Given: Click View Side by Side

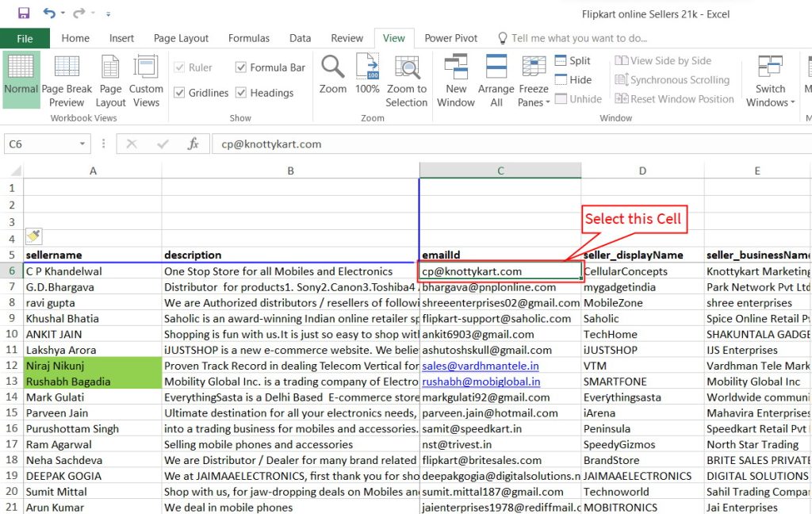Looking at the screenshot, I should pyautogui.click(x=663, y=60).
